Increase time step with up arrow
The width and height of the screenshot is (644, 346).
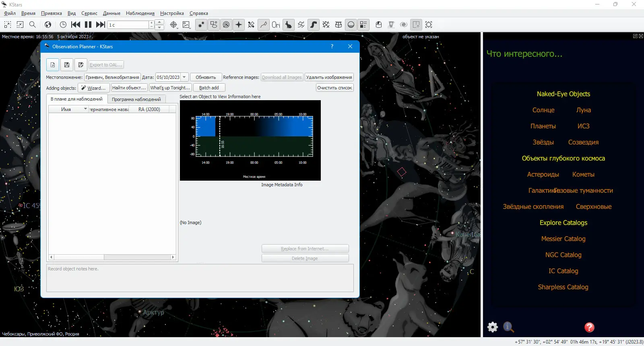(159, 22)
